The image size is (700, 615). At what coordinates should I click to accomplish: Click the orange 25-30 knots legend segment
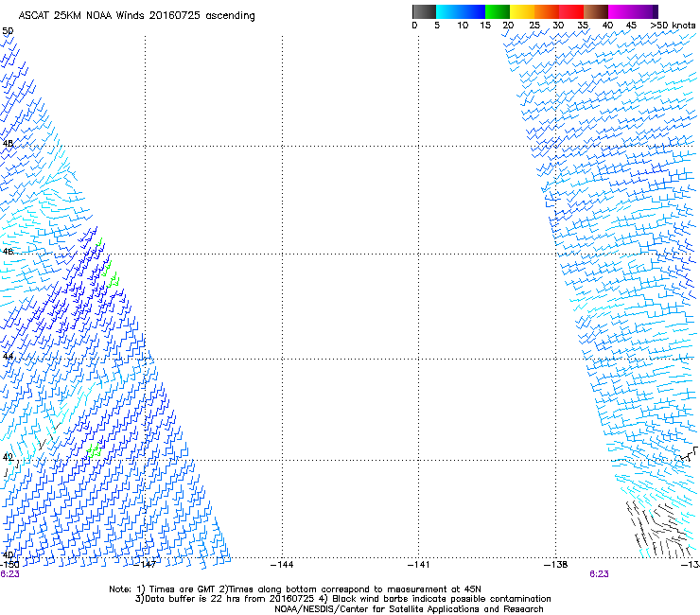(x=547, y=11)
